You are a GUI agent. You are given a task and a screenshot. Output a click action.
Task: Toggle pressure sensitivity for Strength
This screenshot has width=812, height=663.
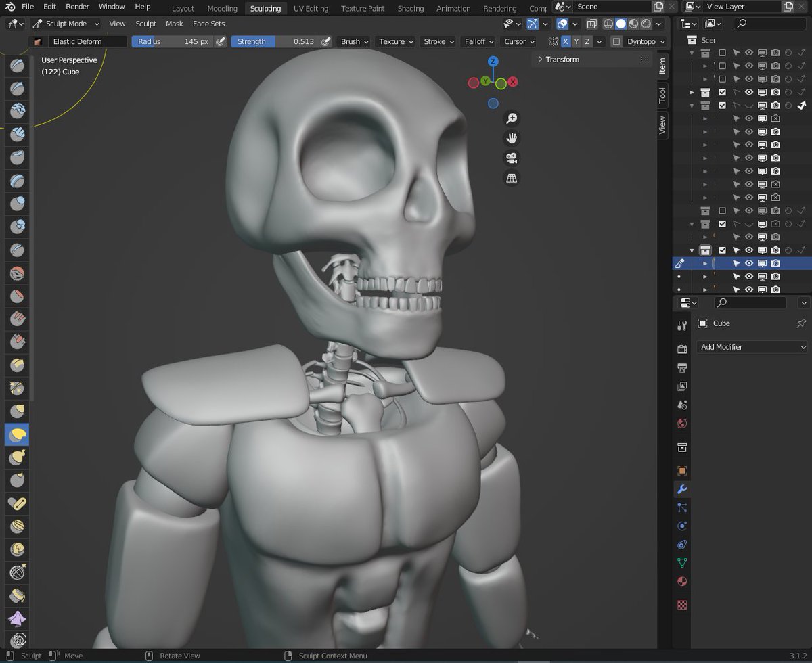click(x=326, y=41)
